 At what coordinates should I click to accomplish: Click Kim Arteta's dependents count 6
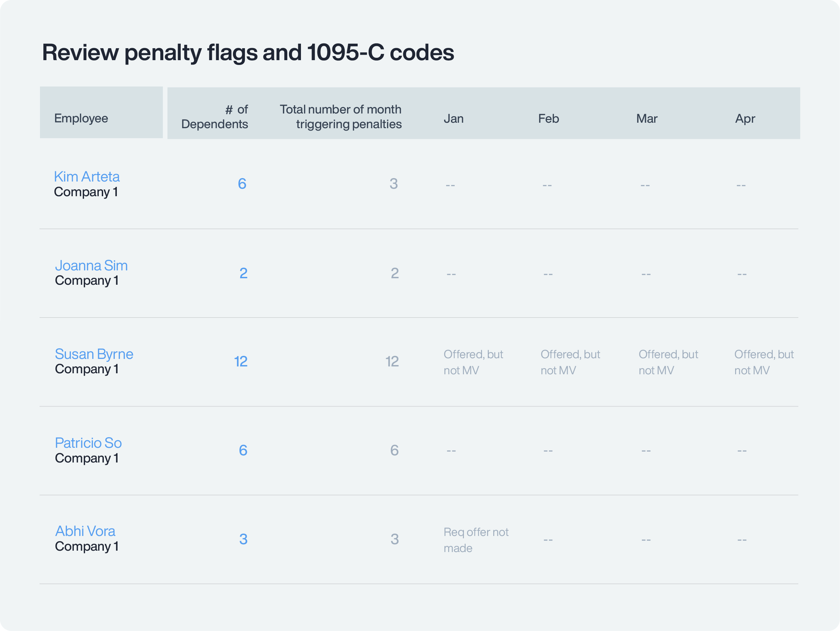coord(242,184)
